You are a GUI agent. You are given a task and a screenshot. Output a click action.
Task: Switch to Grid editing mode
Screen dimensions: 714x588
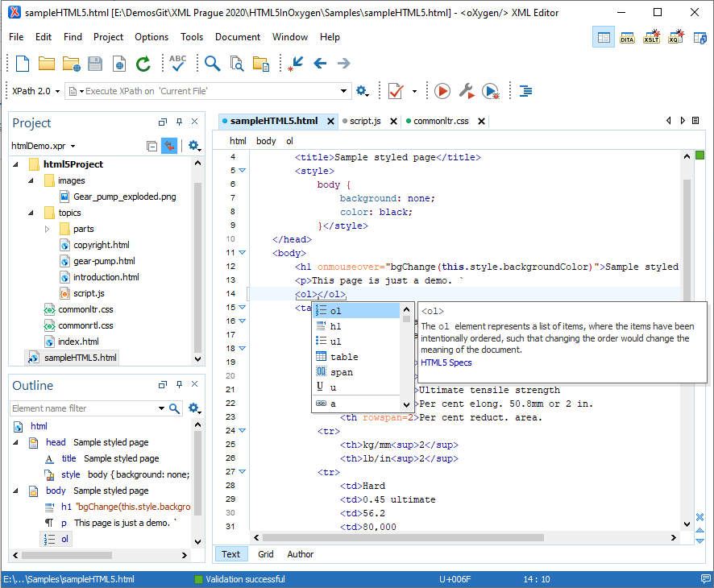[x=265, y=554]
